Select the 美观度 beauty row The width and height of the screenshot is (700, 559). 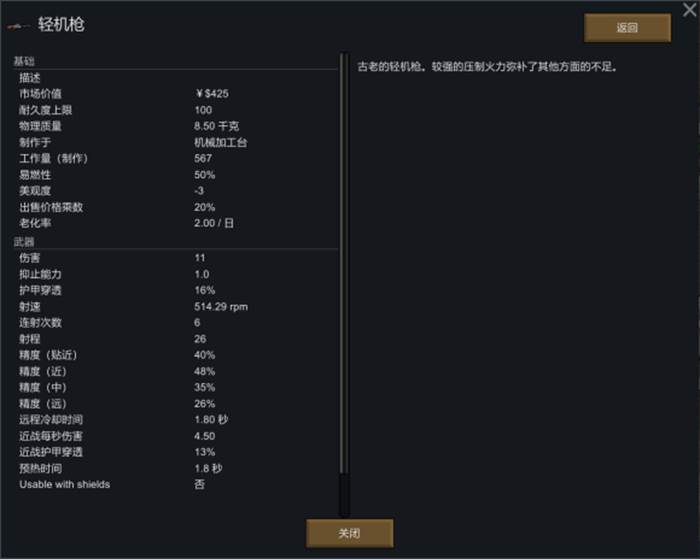pos(176,191)
